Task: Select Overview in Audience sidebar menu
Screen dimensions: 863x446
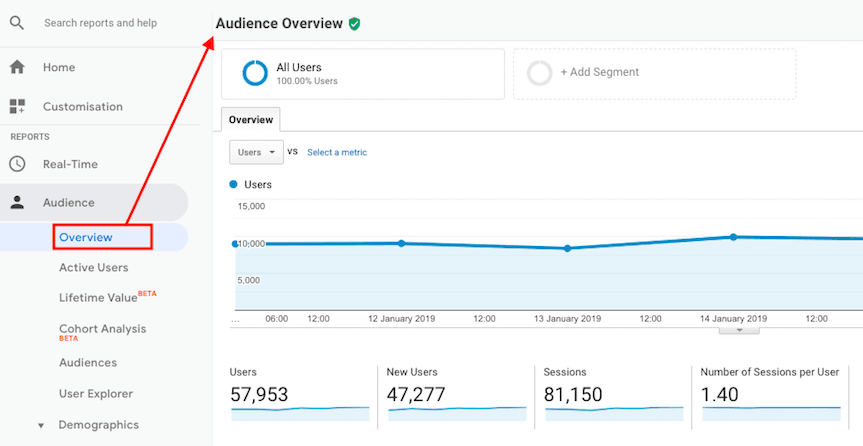Action: click(86, 237)
